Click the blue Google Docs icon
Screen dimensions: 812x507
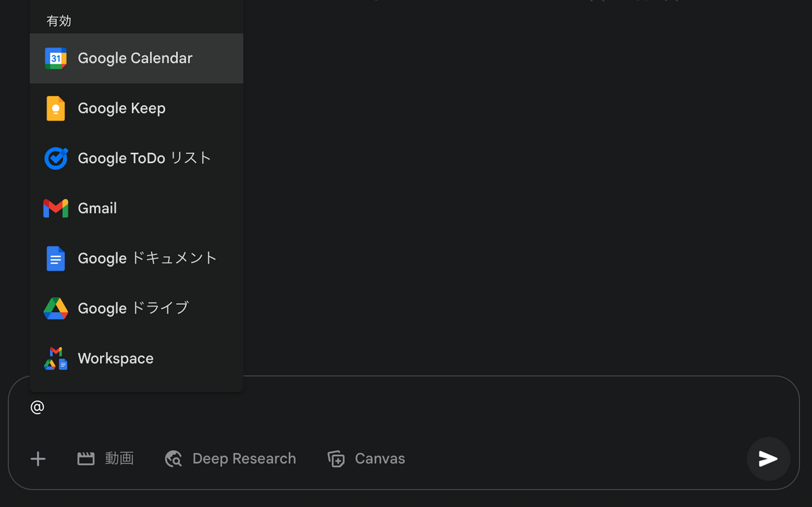click(55, 259)
